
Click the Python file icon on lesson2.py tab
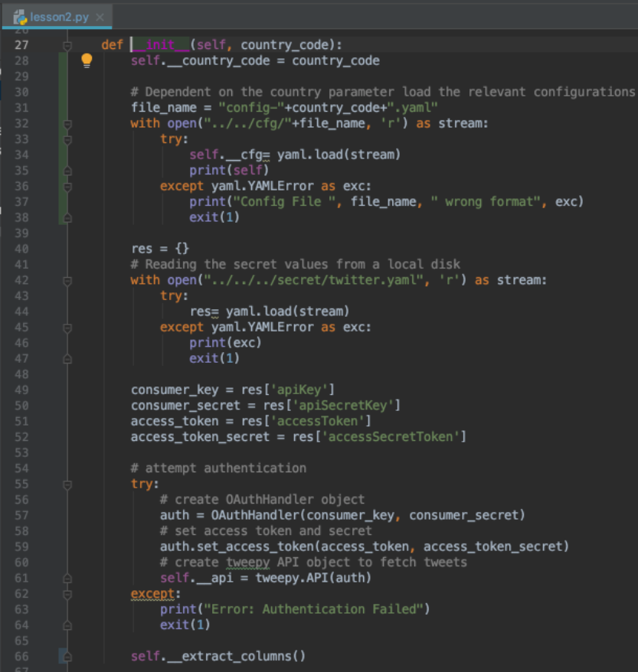(20, 17)
